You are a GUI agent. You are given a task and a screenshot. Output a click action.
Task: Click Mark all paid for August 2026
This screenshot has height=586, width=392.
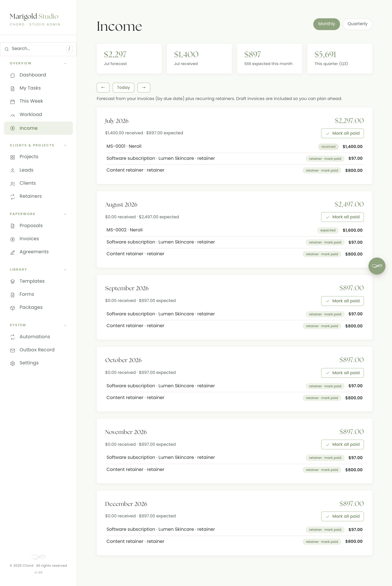342,217
